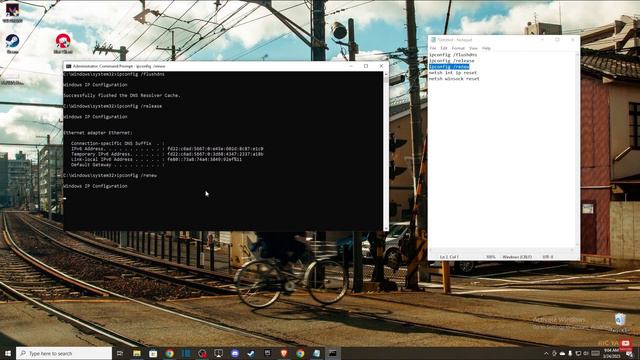Image resolution: width=640 pixels, height=360 pixels.
Task: Click the 'Link-local IPv6 Address' line
Action: tap(156, 160)
